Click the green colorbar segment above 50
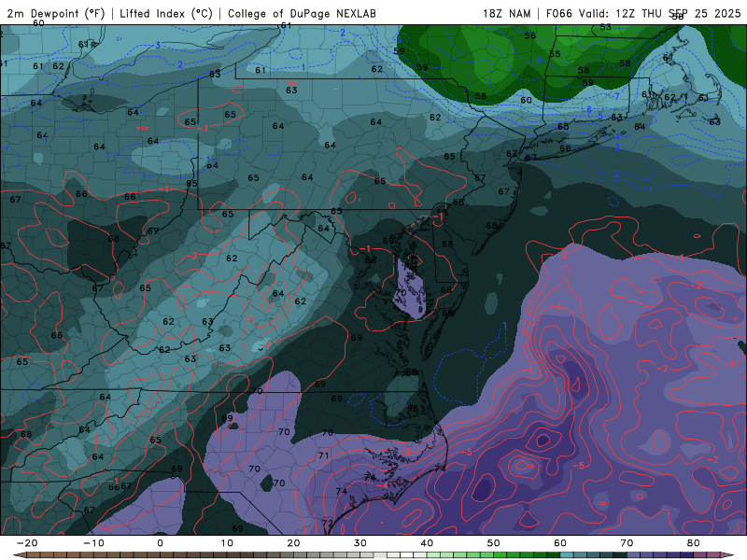This screenshot has height=560, width=747. [x=500, y=555]
